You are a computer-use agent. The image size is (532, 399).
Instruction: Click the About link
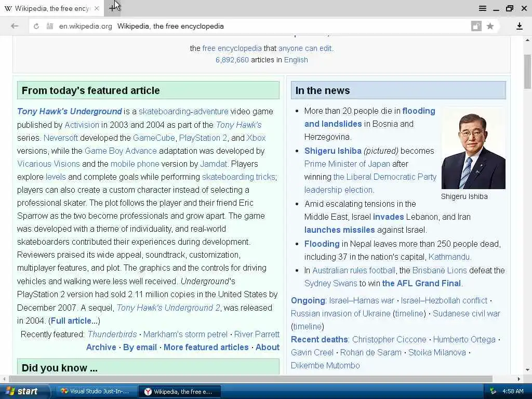268,347
